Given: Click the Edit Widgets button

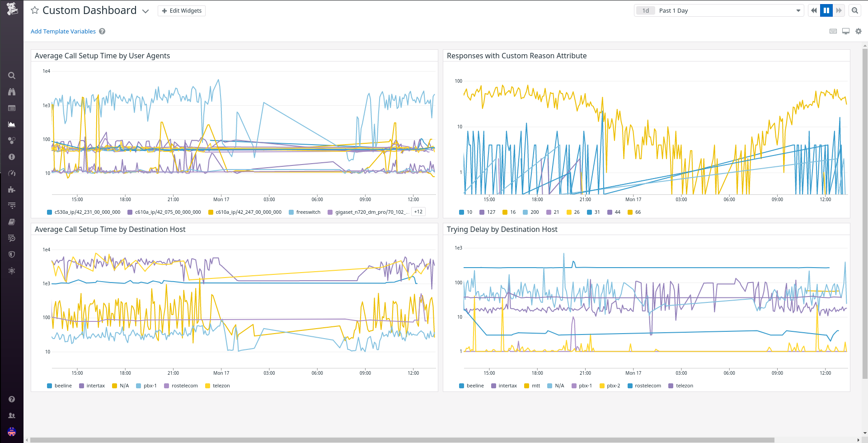Looking at the screenshot, I should (181, 10).
